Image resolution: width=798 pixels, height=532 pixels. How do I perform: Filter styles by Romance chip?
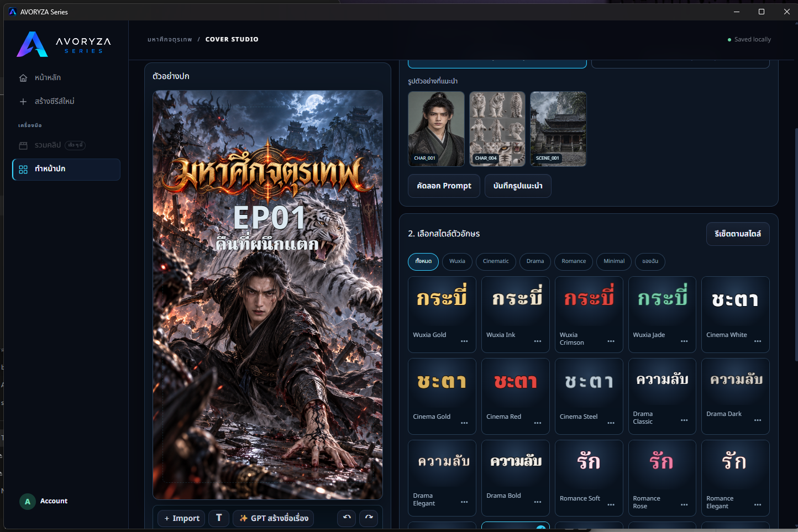574,261
